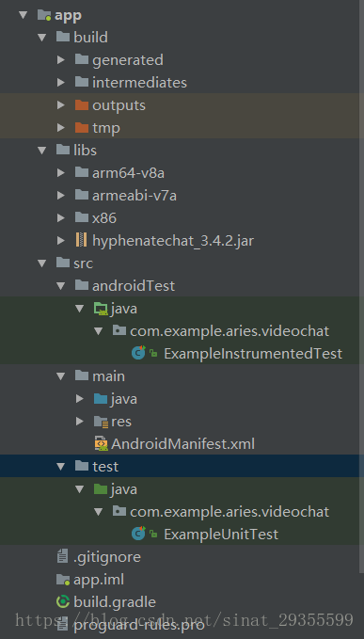Screen dimensions: 364x639
Task: Collapse the src folder arrow
Action: click(42, 264)
